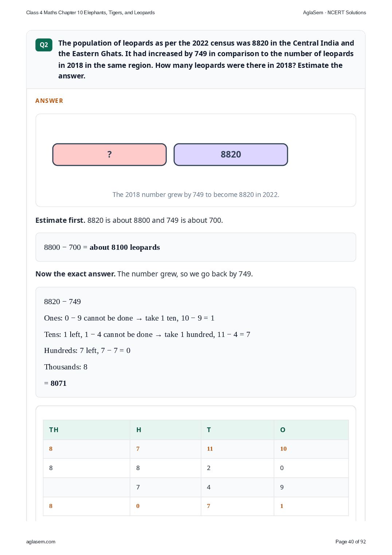Image resolution: width=392 pixels, height=555 pixels.
Task: Open the aglasem.com footer link
Action: click(x=41, y=542)
